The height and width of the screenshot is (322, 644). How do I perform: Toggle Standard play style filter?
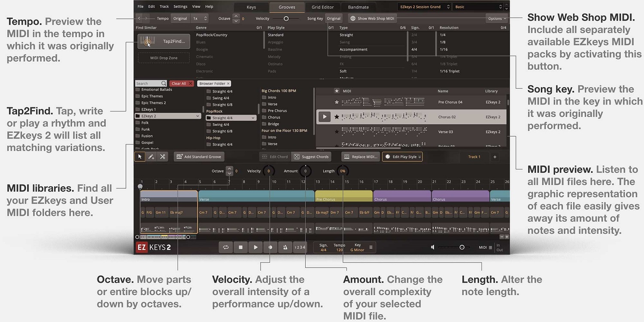pos(276,35)
